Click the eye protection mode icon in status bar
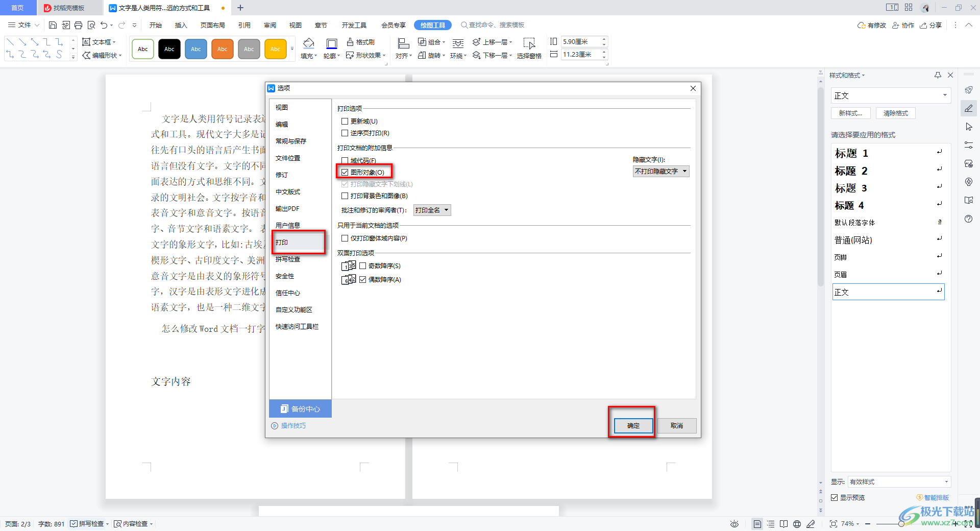The image size is (980, 531). point(734,524)
